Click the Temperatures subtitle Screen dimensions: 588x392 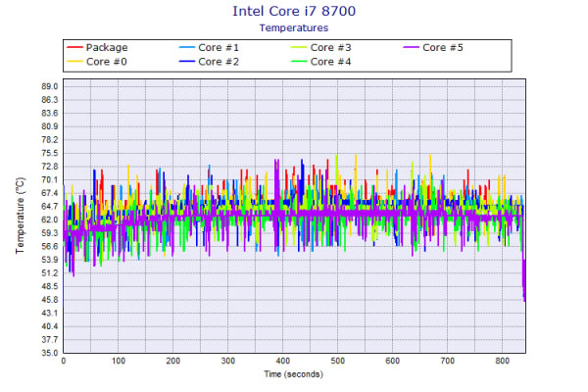294,28
